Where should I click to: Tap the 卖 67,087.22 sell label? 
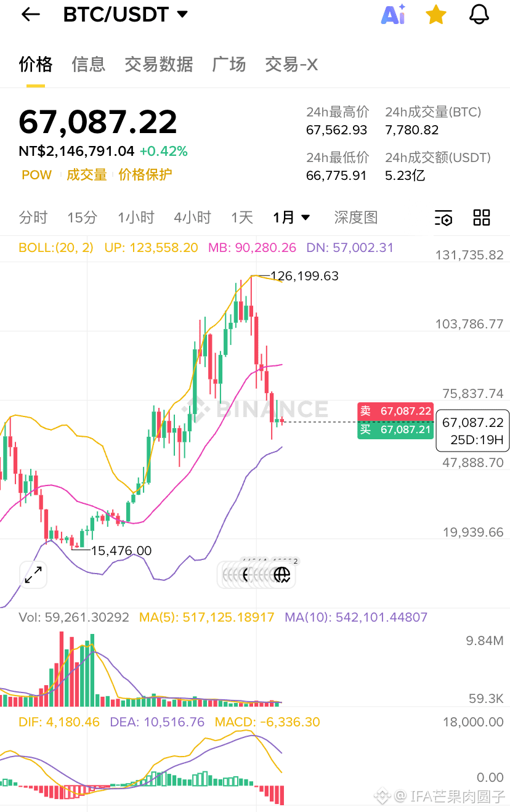coord(395,411)
